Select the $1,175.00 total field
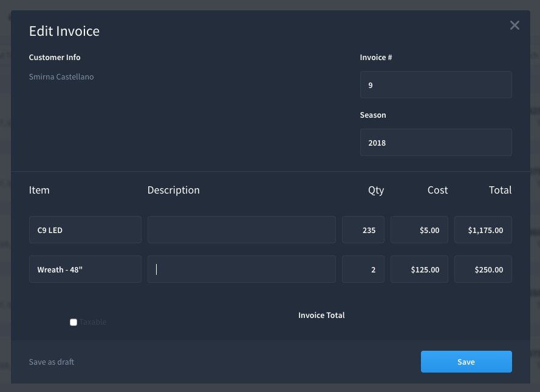 (483, 230)
